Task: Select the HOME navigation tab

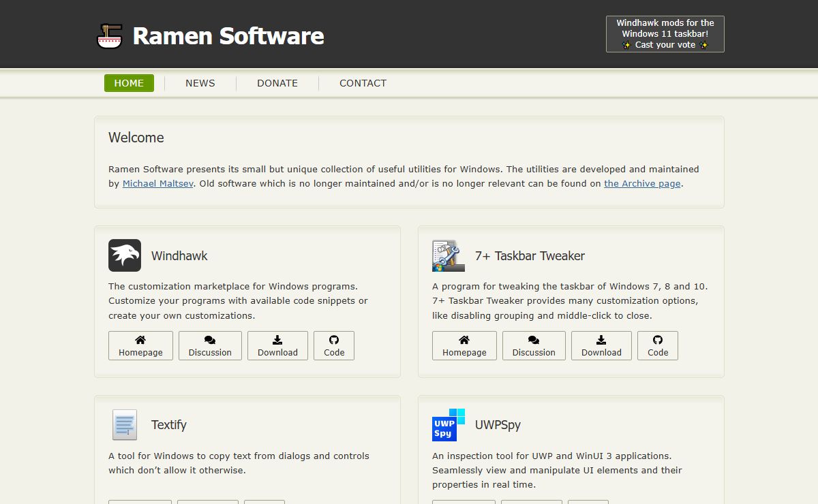Action: point(129,83)
